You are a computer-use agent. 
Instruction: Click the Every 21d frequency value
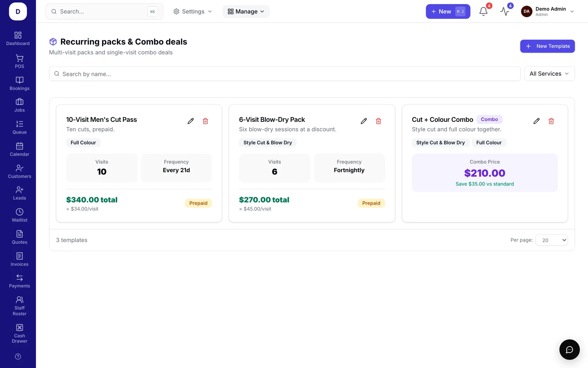click(x=176, y=170)
